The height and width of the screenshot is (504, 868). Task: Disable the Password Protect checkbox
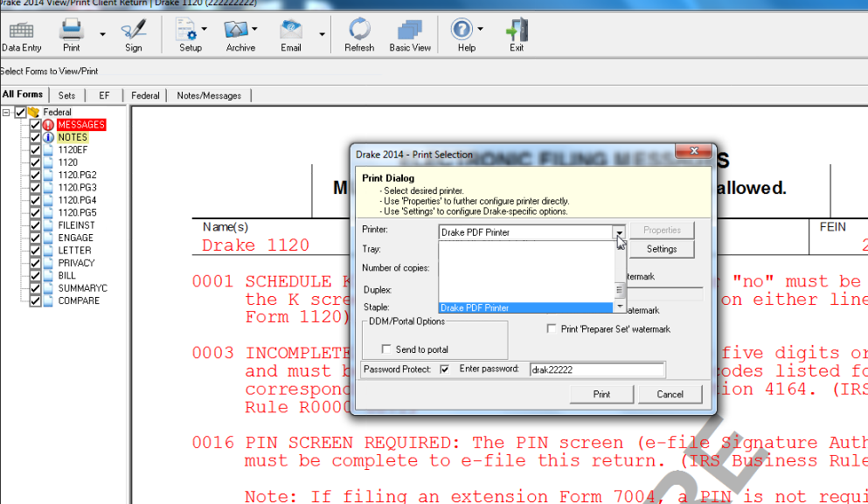pos(445,369)
